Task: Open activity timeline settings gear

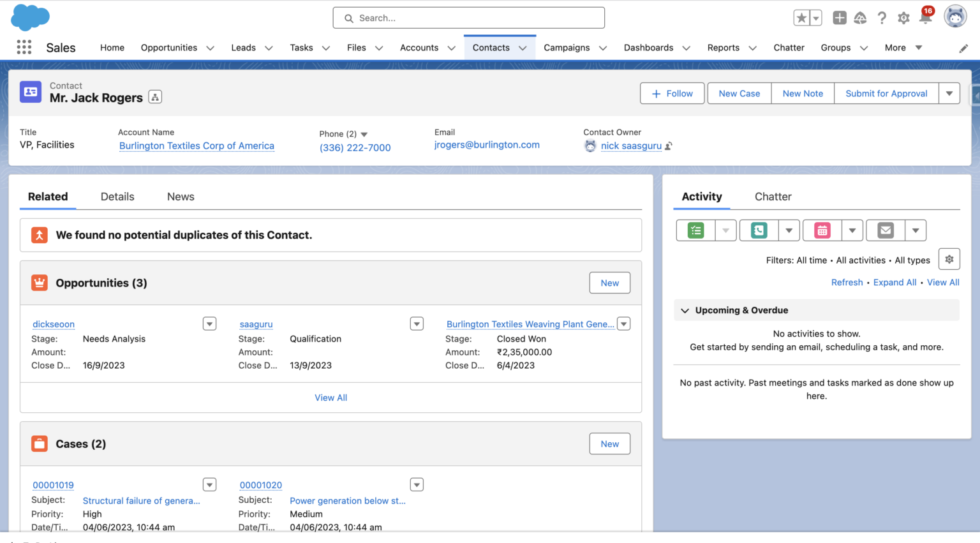Action: click(949, 259)
